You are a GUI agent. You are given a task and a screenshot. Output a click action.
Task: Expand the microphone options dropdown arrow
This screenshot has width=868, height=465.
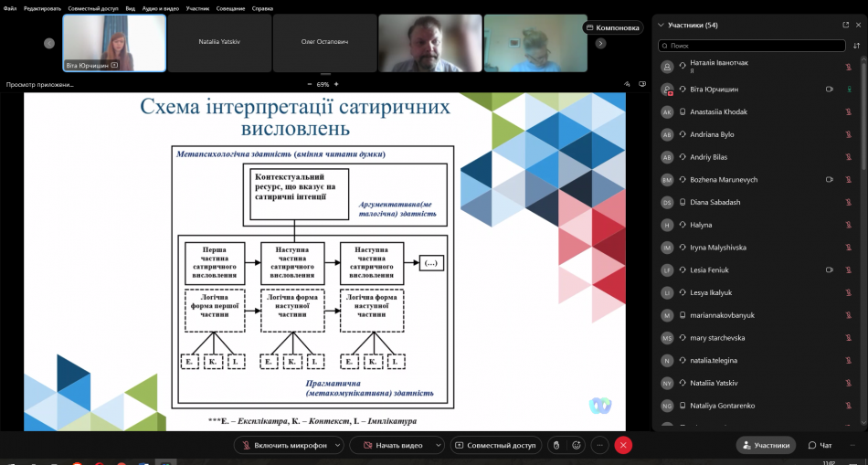click(338, 445)
